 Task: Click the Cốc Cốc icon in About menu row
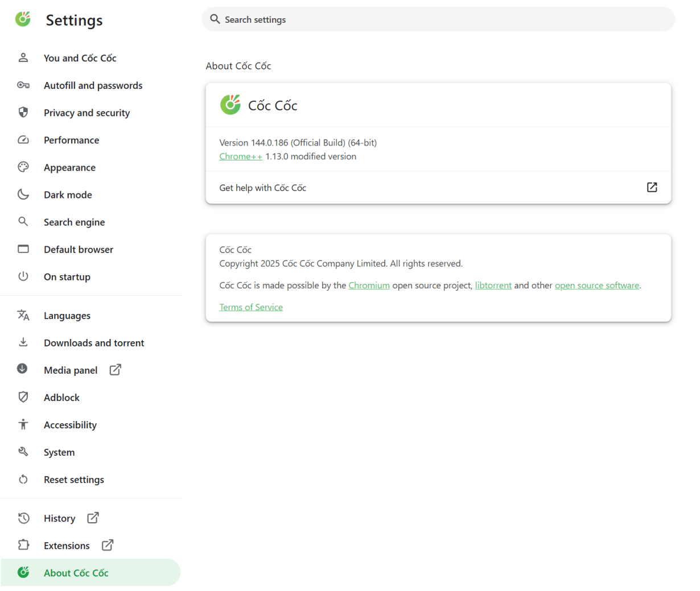coord(23,572)
